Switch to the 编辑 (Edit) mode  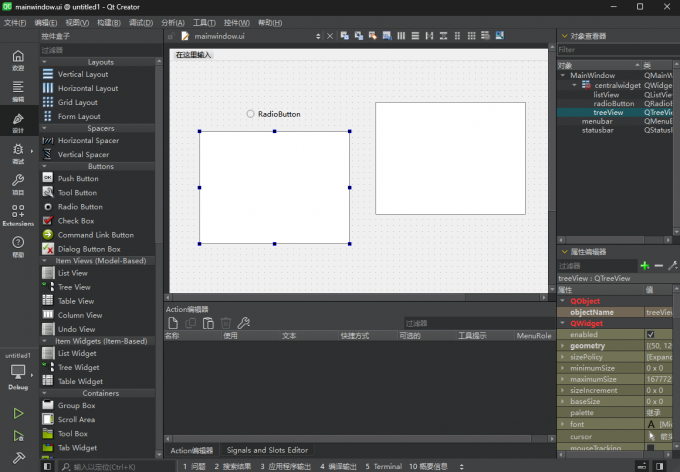tap(18, 90)
